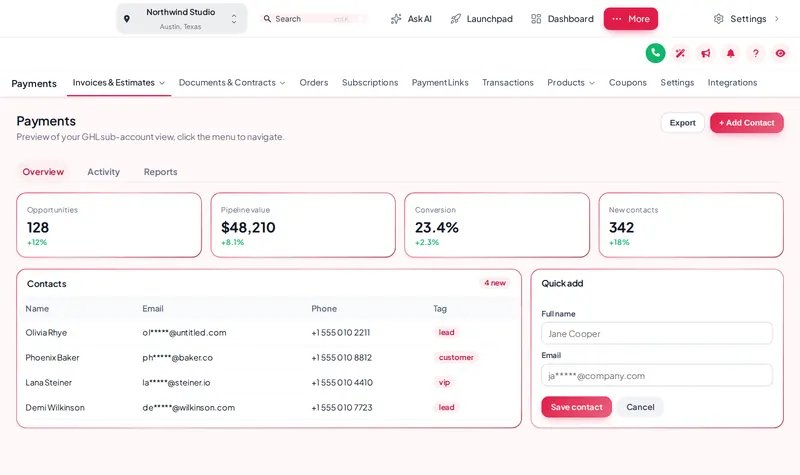Focus the Full name input field
800x475 pixels.
[x=657, y=334]
